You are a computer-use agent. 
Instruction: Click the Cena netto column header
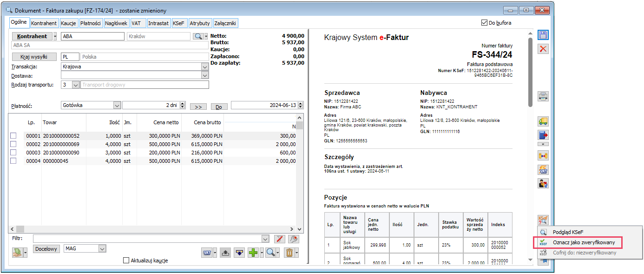[167, 122]
